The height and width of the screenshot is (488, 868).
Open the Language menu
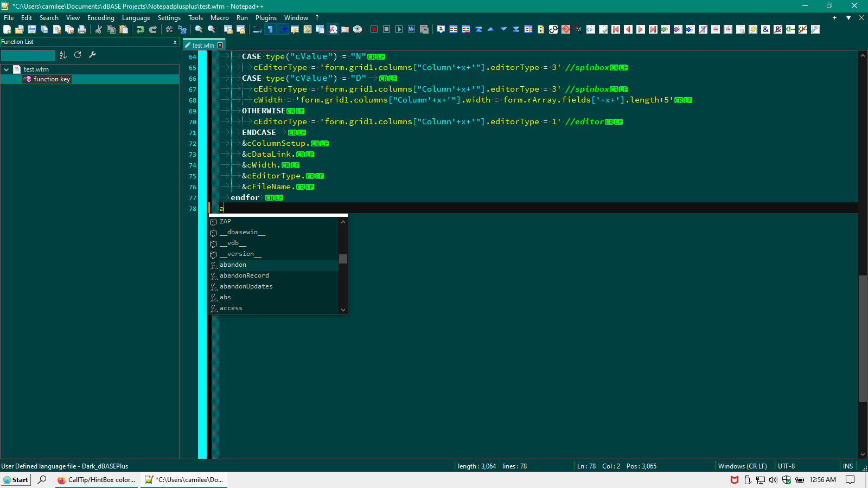136,17
